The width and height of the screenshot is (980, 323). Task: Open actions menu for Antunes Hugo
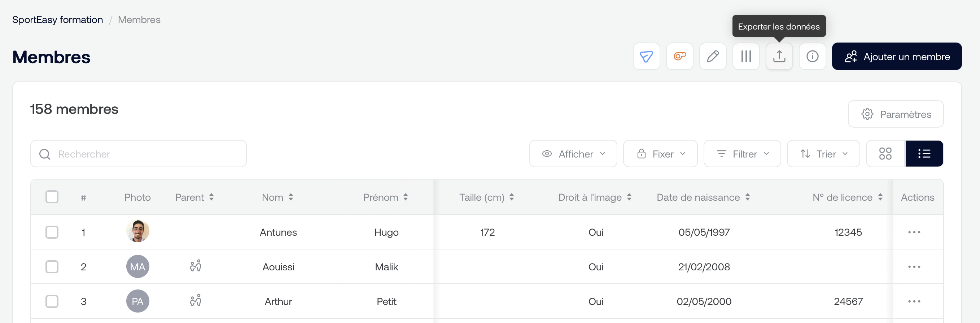click(914, 232)
